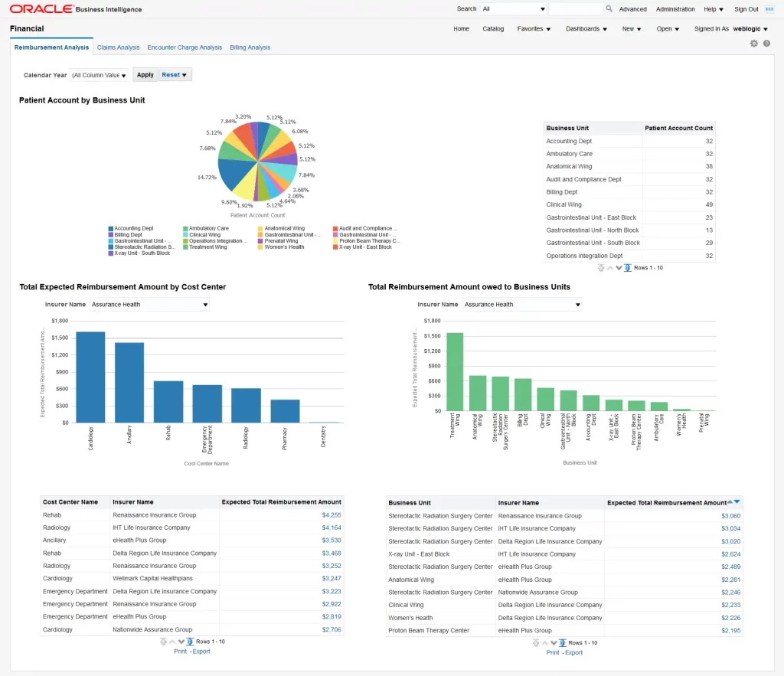784x676 pixels.
Task: Open the Reset dropdown button
Action: [x=175, y=74]
